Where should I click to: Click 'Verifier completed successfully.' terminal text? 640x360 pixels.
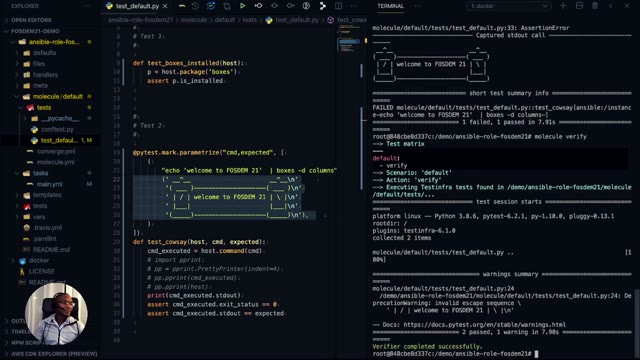(x=427, y=347)
